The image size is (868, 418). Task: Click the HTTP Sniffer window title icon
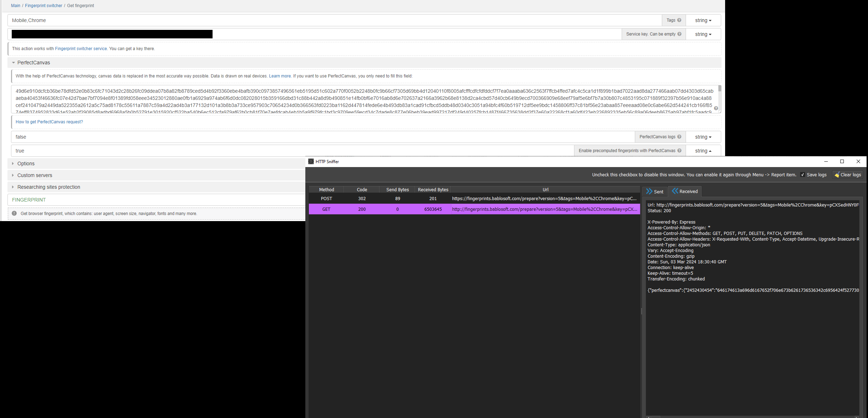pyautogui.click(x=311, y=161)
